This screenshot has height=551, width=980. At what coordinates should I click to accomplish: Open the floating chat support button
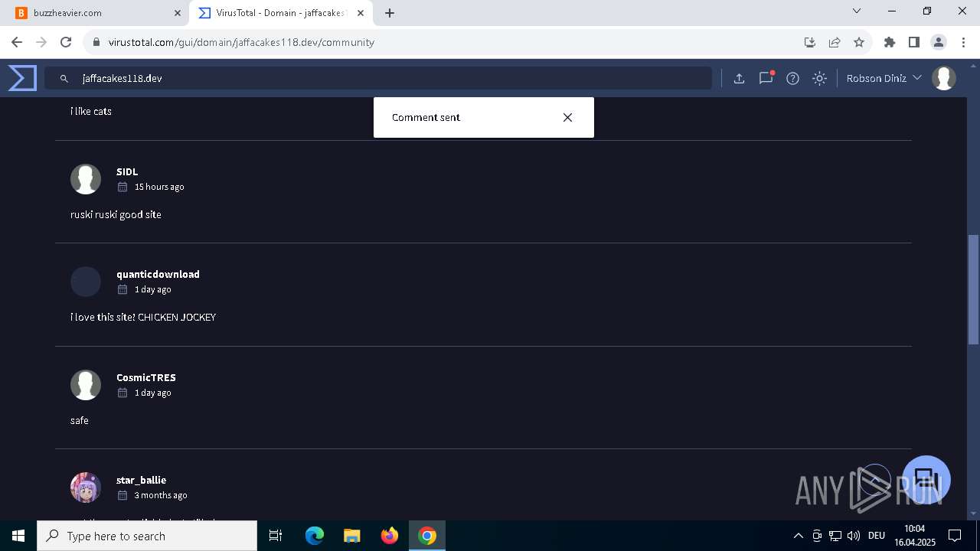pyautogui.click(x=926, y=480)
